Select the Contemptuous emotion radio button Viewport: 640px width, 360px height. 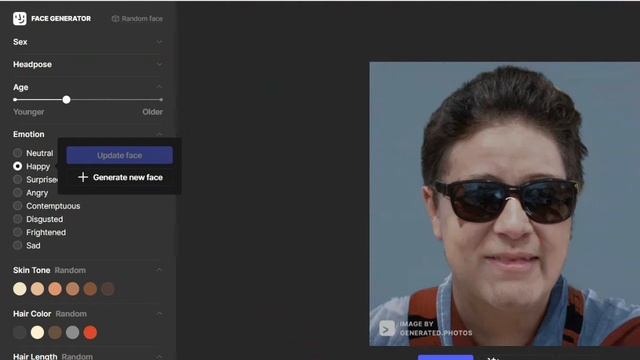pyautogui.click(x=17, y=206)
